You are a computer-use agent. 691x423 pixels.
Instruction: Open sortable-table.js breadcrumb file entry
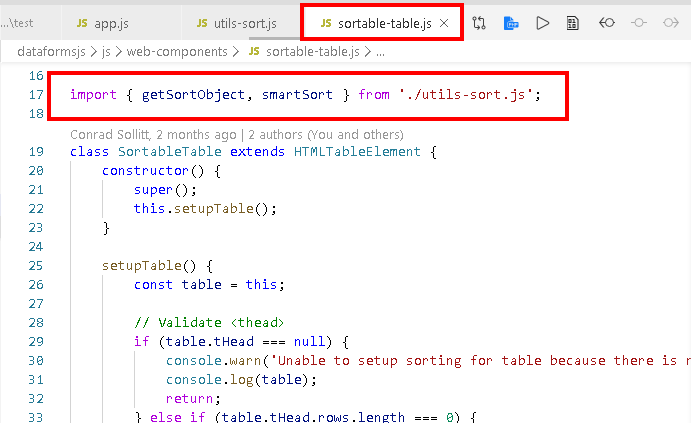click(x=312, y=52)
